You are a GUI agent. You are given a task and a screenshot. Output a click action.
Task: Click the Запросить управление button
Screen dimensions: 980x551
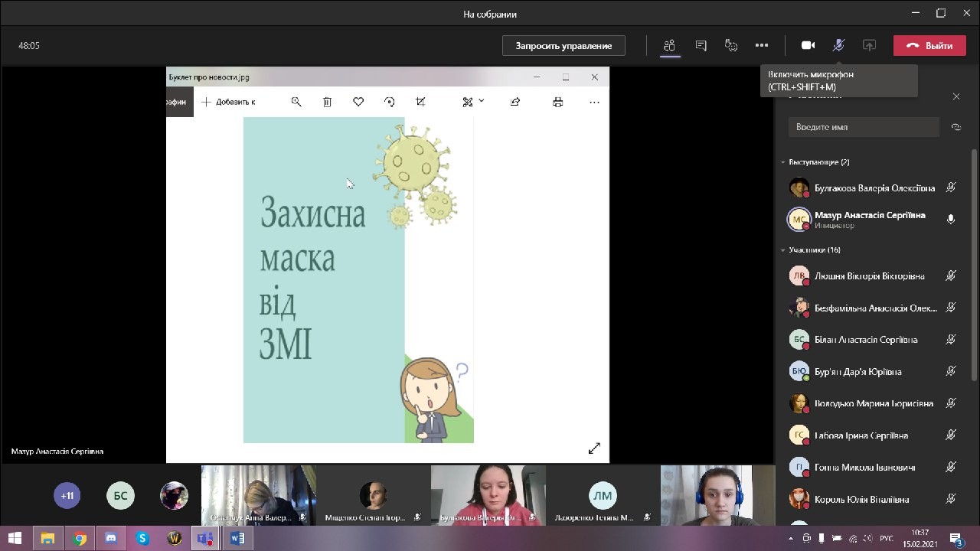point(563,46)
